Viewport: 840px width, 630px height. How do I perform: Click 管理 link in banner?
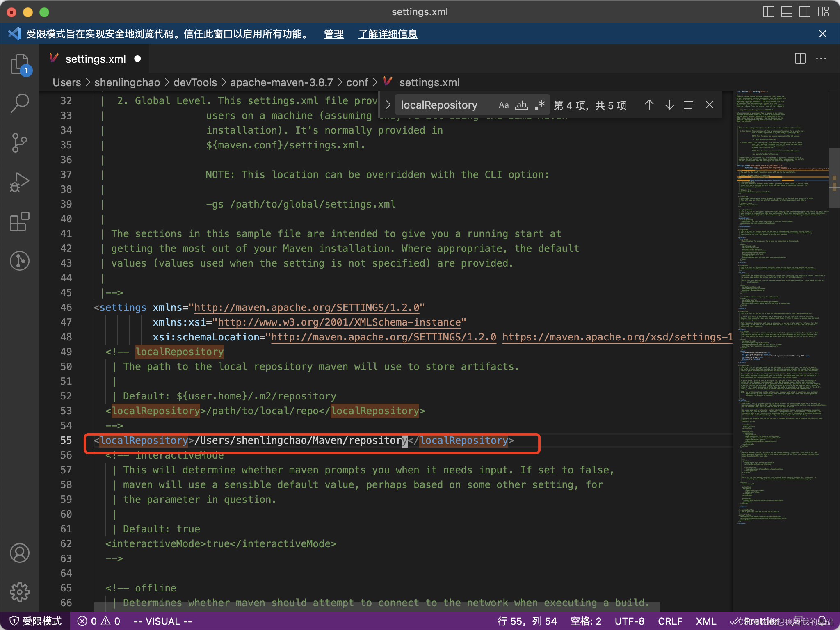(334, 34)
